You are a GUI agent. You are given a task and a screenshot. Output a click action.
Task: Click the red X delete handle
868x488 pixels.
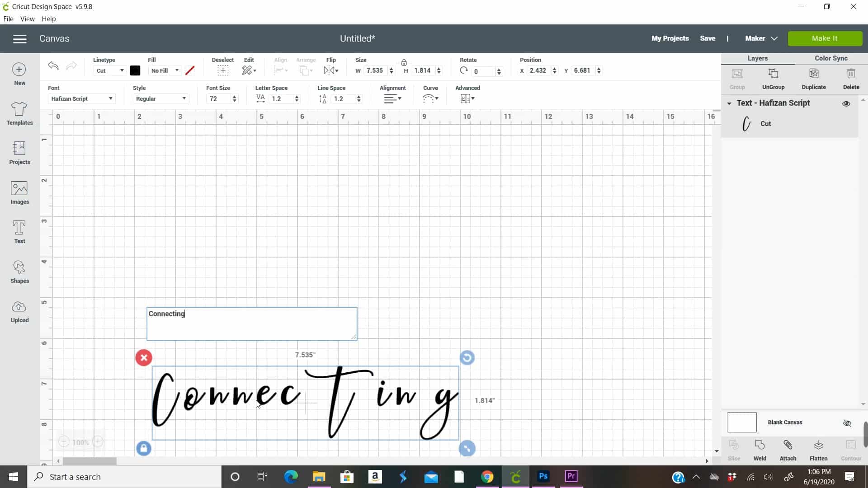click(144, 358)
